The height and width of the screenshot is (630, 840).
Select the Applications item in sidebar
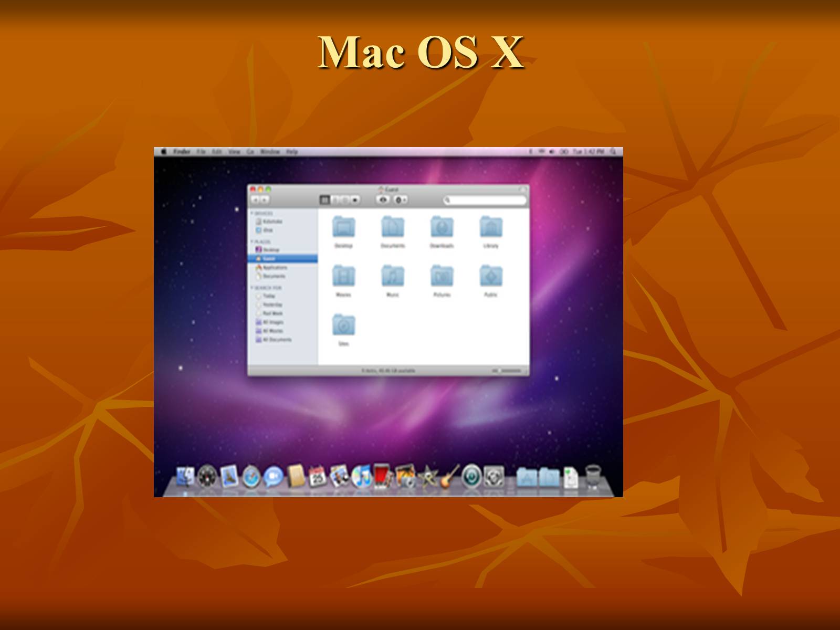click(x=283, y=267)
